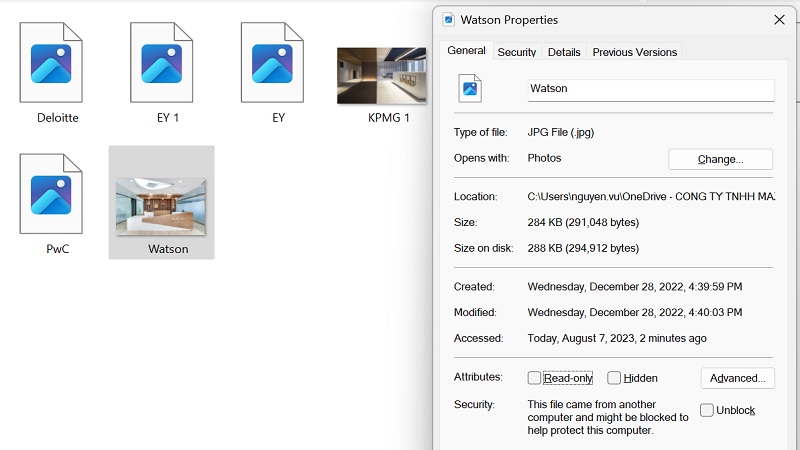Close the Watson Properties dialog
This screenshot has width=800, height=450.
(x=779, y=20)
